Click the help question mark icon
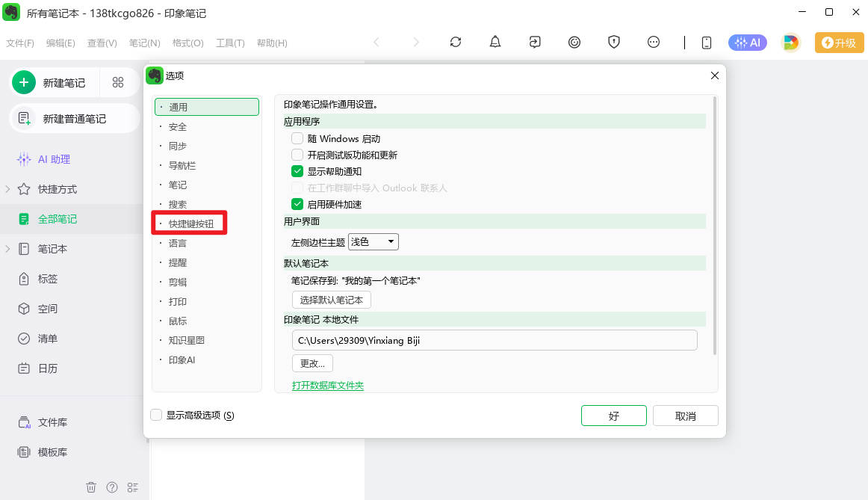868x500 pixels. pyautogui.click(x=112, y=487)
